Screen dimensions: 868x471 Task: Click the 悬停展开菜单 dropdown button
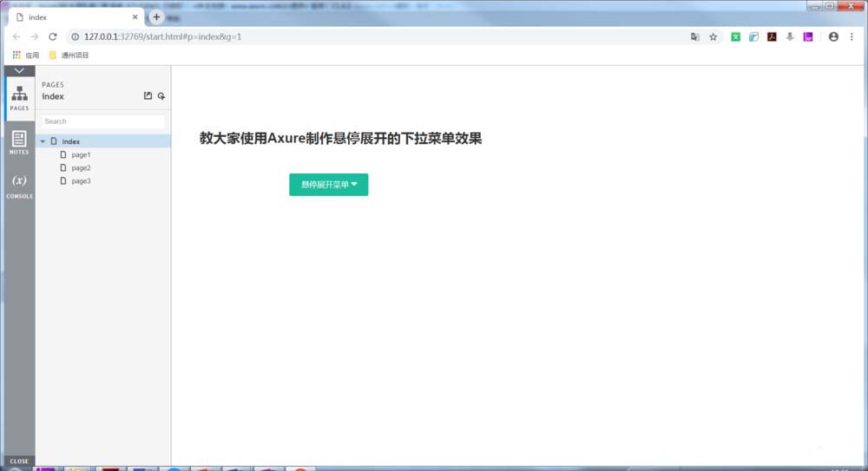coord(328,184)
